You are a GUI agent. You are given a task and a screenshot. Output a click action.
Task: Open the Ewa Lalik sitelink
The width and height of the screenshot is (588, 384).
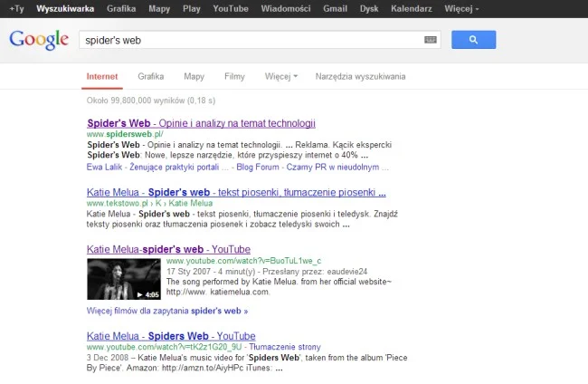coord(104,167)
